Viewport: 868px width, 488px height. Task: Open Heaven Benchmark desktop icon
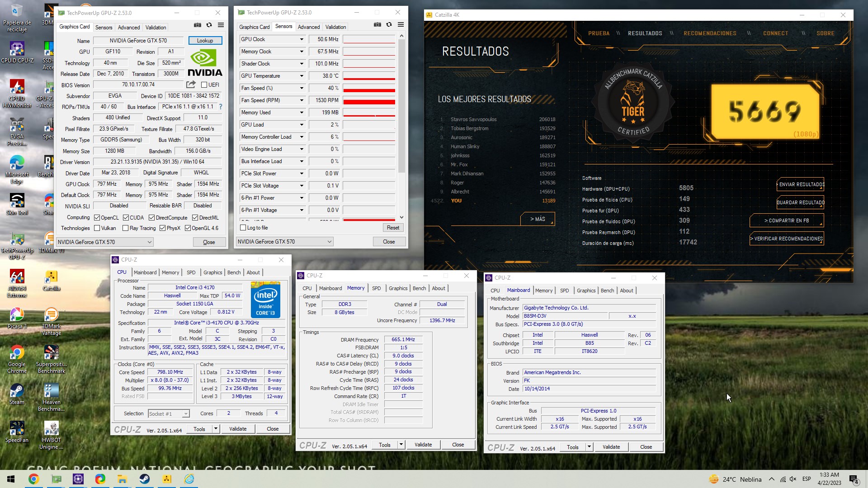tap(52, 398)
